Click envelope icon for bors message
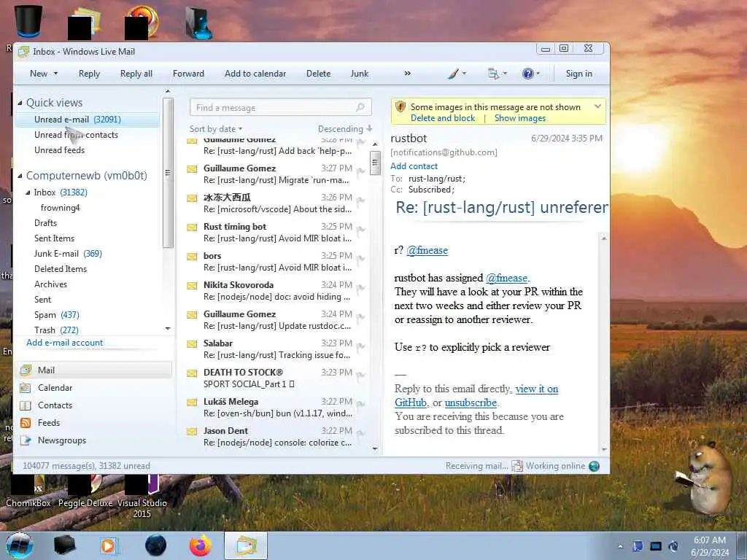The height and width of the screenshot is (560, 747). pyautogui.click(x=192, y=257)
